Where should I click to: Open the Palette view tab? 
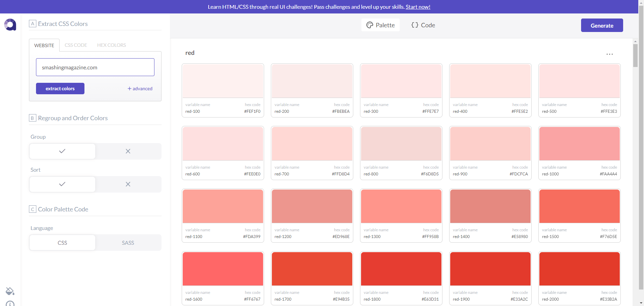point(381,25)
